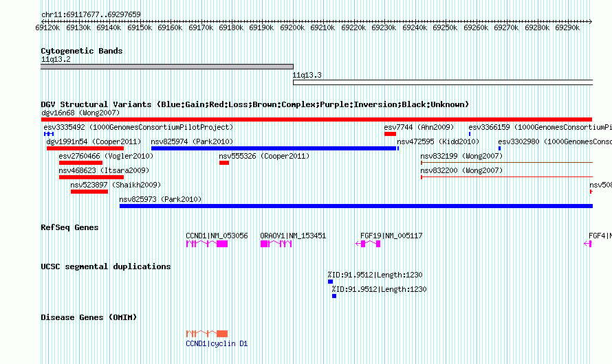Image resolution: width=612 pixels, height=364 pixels.
Task: Click the upper segmental duplication blue square
Action: 330,282
